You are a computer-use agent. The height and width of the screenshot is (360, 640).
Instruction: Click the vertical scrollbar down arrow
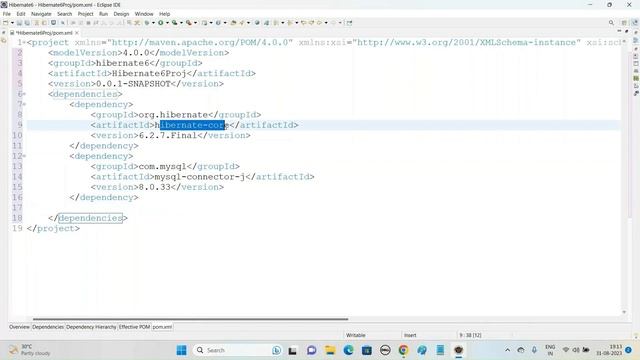[624, 312]
